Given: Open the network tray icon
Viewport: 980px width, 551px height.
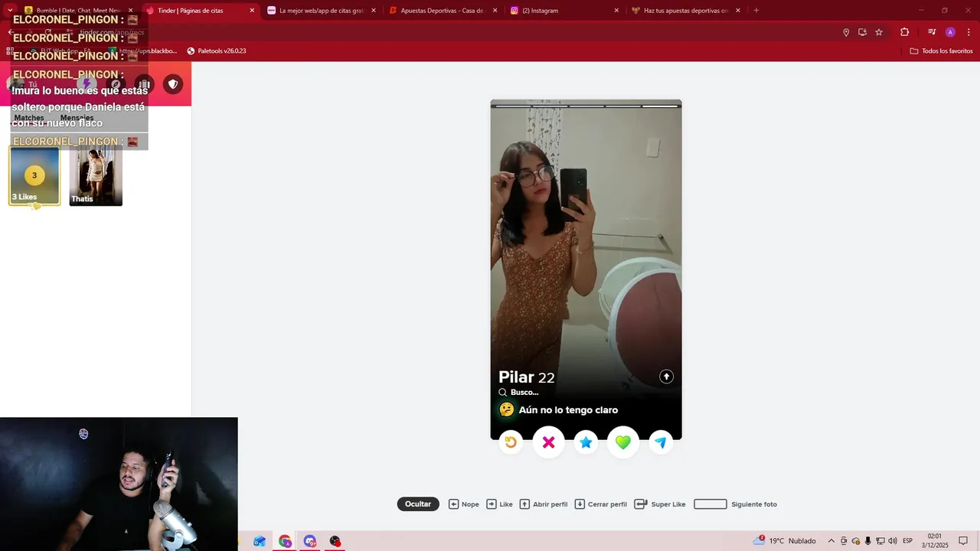Looking at the screenshot, I should pyautogui.click(x=880, y=541).
